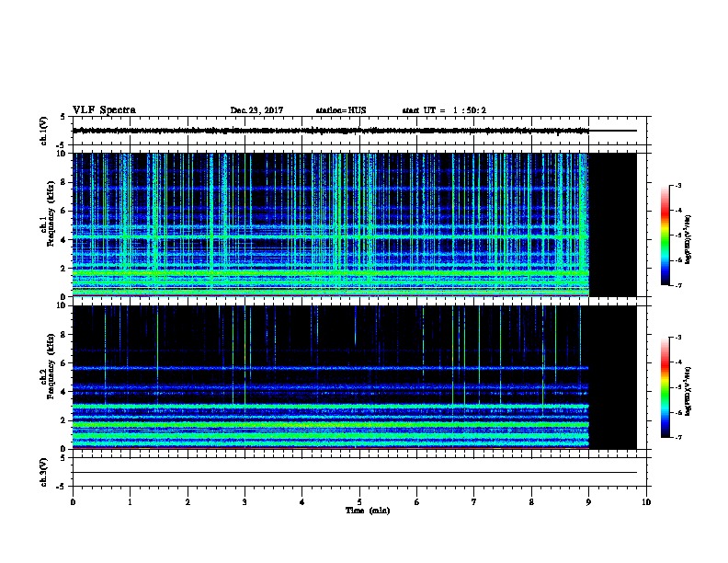Click the ch.2 "Frequency (kHz)" axis label
This screenshot has height=563, width=728.
(51, 366)
